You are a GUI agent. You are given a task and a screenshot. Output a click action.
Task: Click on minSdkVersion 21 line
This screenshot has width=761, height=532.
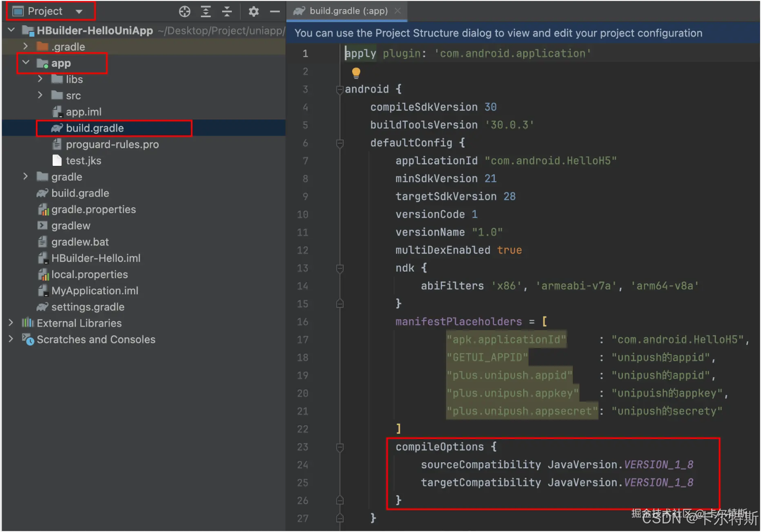[446, 179]
